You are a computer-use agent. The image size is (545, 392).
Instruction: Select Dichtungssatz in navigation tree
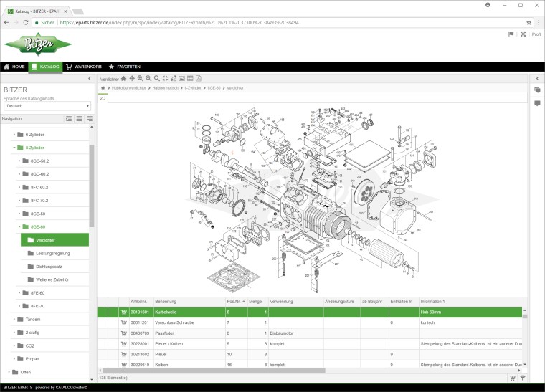tap(49, 266)
